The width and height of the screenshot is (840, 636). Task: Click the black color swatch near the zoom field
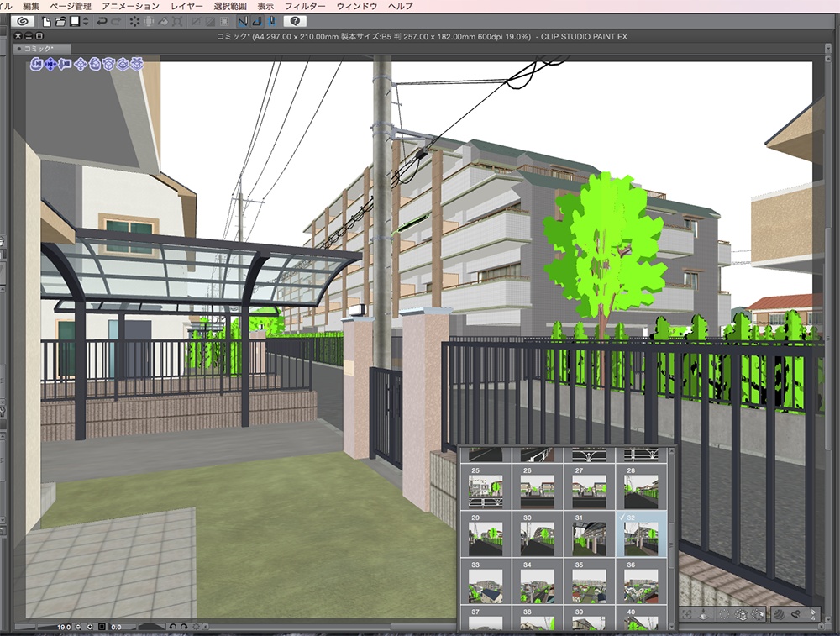coord(102,626)
